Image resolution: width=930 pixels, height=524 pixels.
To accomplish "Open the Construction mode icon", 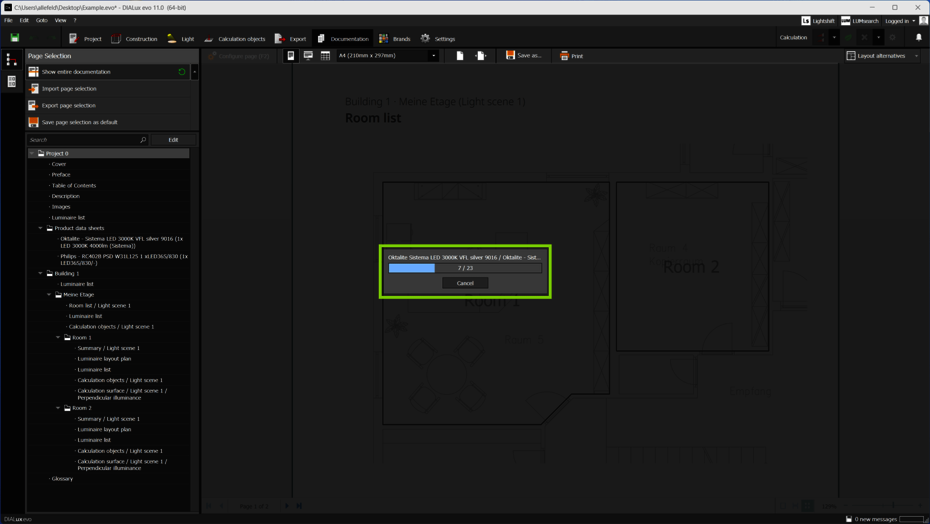I will click(x=116, y=39).
